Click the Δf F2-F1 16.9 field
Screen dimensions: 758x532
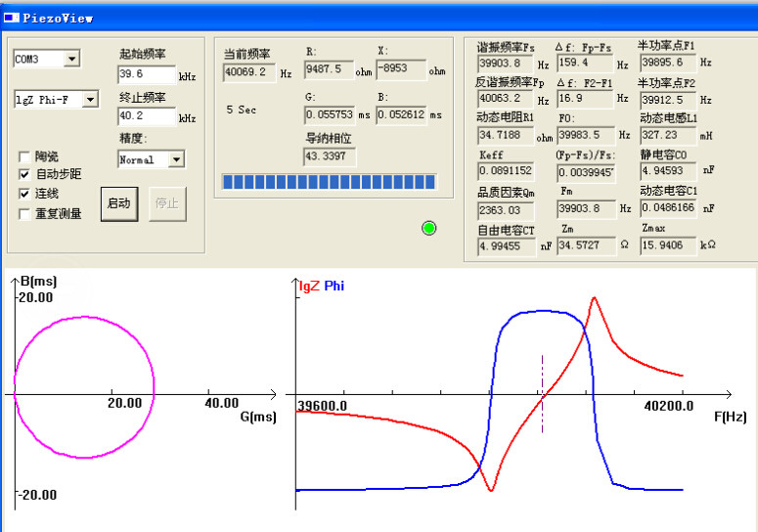[586, 99]
